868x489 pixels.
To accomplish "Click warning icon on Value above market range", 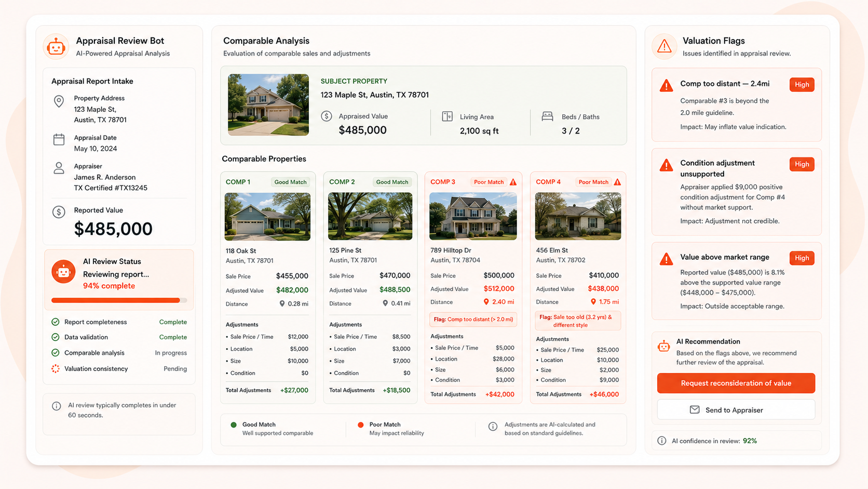I will (x=666, y=259).
